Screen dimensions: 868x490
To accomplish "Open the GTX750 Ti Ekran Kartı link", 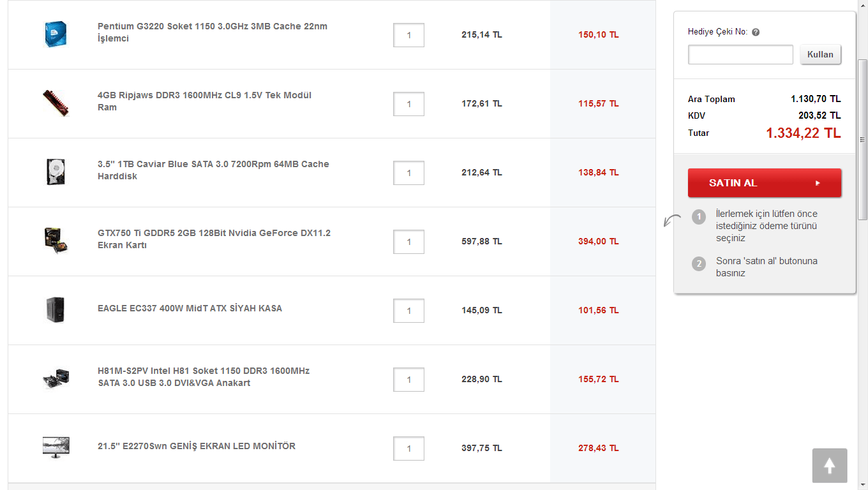I will (x=214, y=239).
